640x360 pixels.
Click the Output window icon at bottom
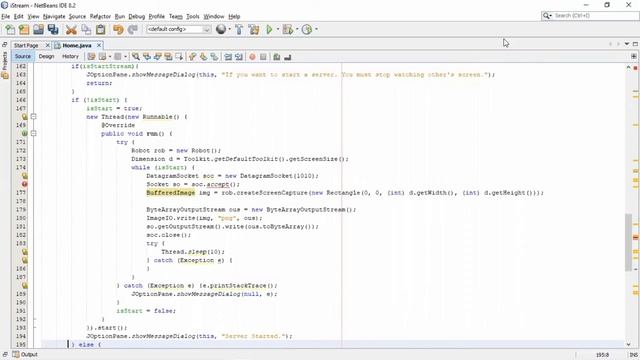(16, 354)
